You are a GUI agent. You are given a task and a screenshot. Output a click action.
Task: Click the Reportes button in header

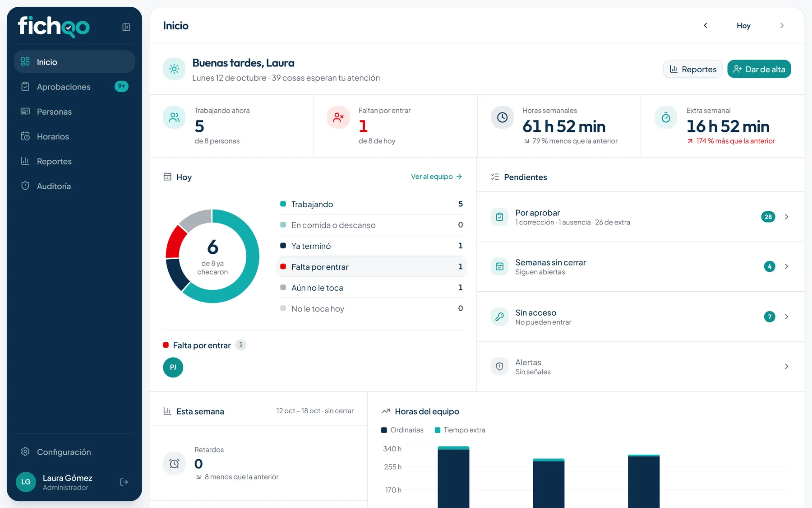pos(693,69)
